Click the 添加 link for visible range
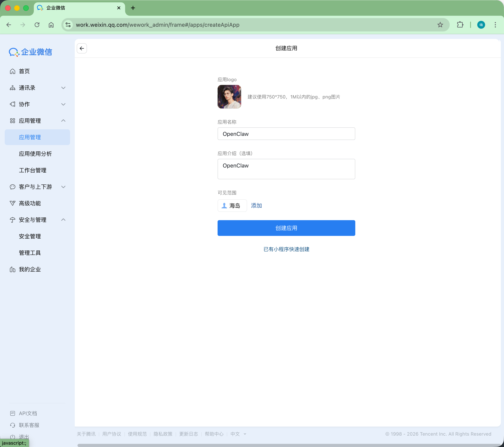Image resolution: width=504 pixels, height=447 pixels. pos(257,205)
